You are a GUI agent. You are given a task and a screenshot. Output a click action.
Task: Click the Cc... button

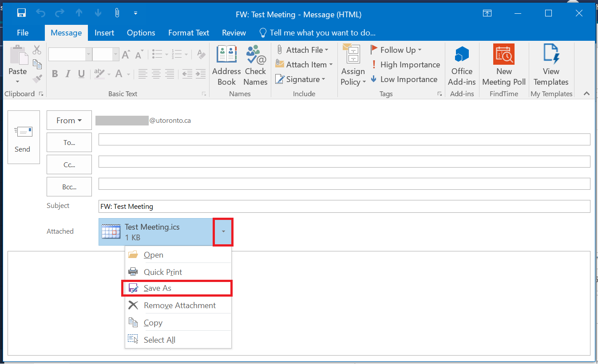coord(69,164)
